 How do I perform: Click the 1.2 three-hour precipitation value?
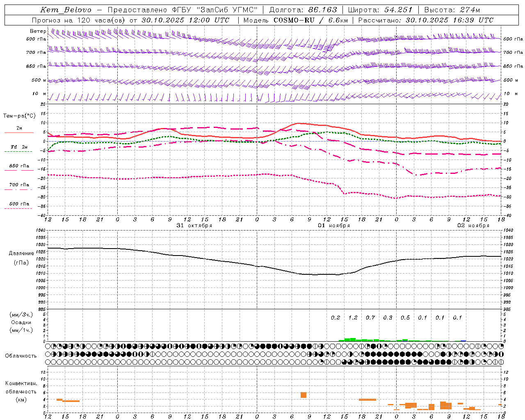(x=353, y=317)
